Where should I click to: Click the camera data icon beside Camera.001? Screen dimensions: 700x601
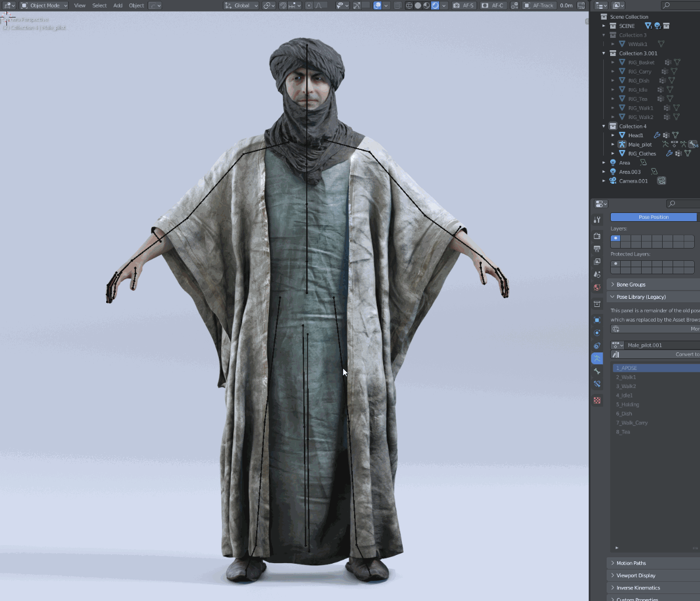click(661, 181)
